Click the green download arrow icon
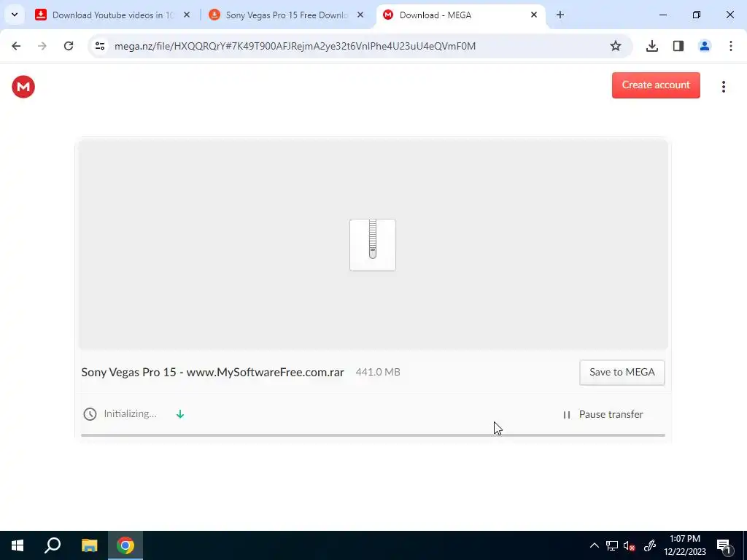This screenshot has width=747, height=560. pos(180,414)
